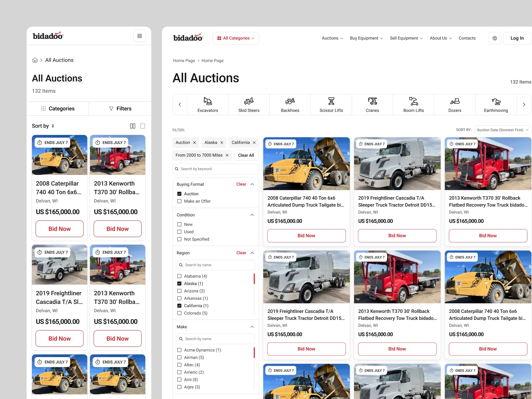Open the Auction Date sort dropdown
Screen dimensions: 532x399
pyautogui.click(x=503, y=130)
